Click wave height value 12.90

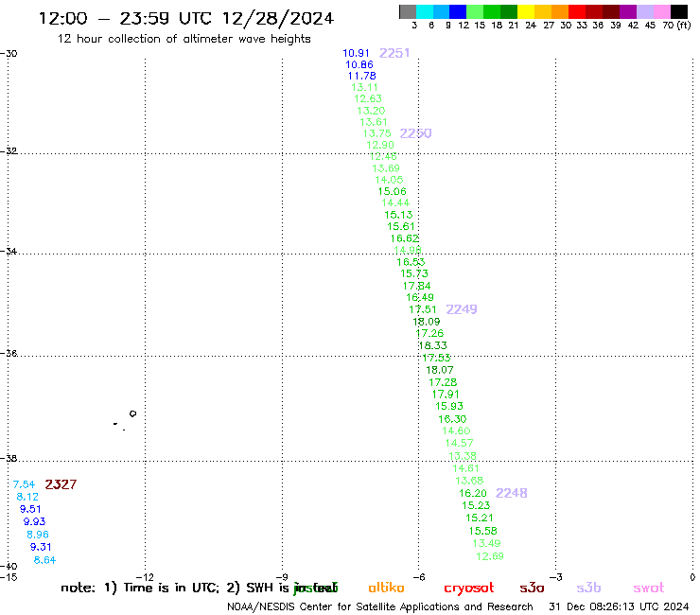(x=380, y=145)
